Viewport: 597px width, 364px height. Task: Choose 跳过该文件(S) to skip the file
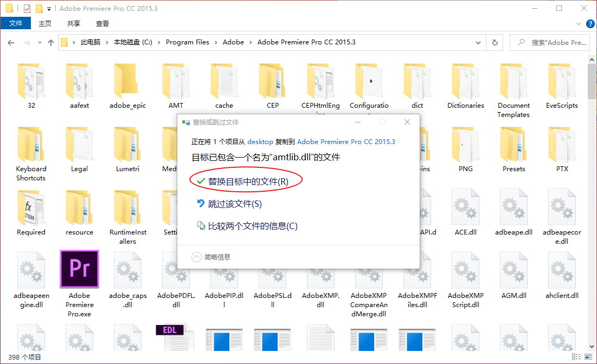pyautogui.click(x=229, y=204)
